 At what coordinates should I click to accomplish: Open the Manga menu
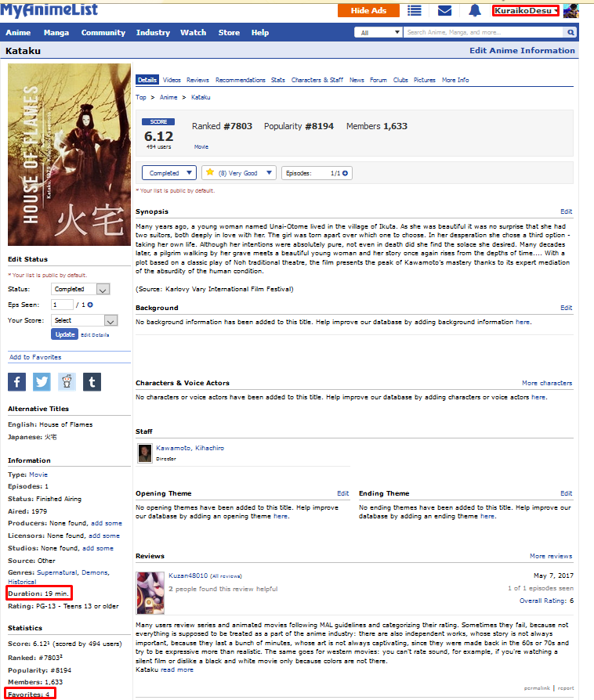(56, 33)
